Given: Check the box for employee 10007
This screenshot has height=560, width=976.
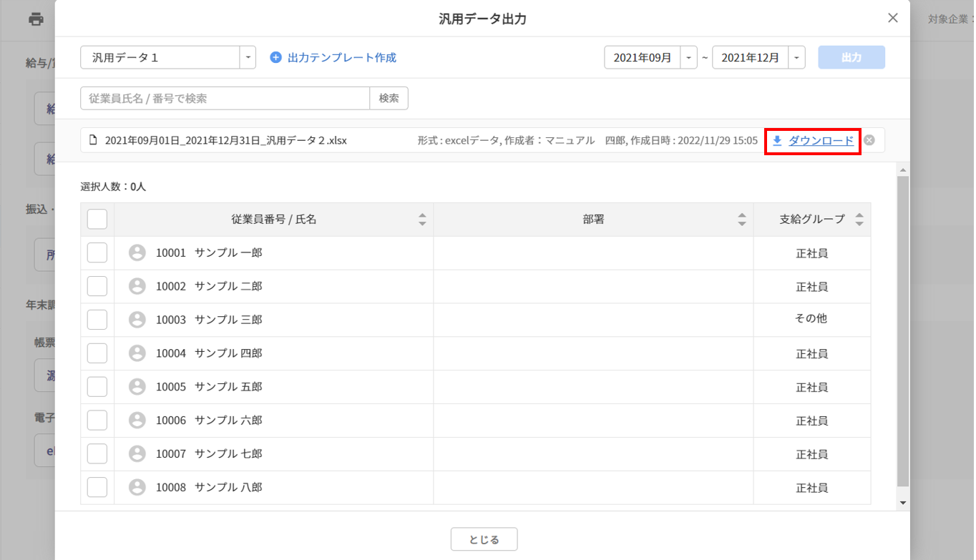Looking at the screenshot, I should coord(97,453).
